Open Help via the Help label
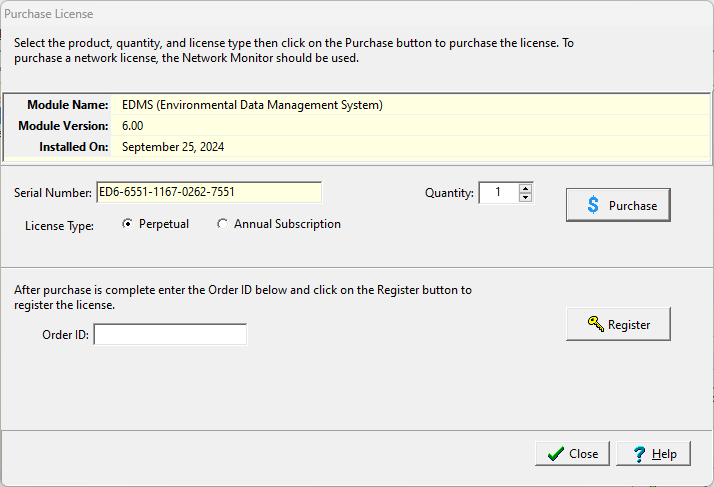Viewport: 714px width, 487px height. (x=664, y=453)
